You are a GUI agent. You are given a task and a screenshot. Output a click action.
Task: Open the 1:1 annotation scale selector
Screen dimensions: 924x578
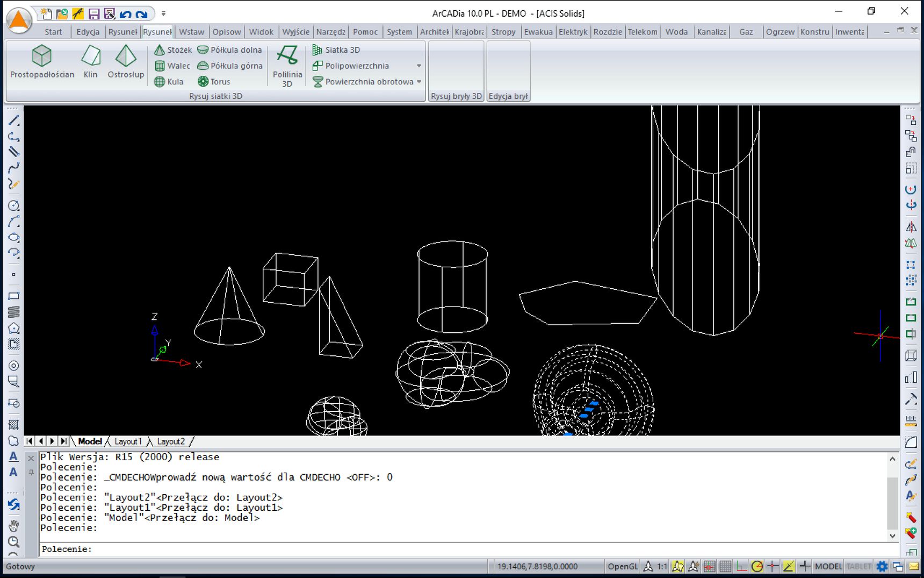point(662,566)
